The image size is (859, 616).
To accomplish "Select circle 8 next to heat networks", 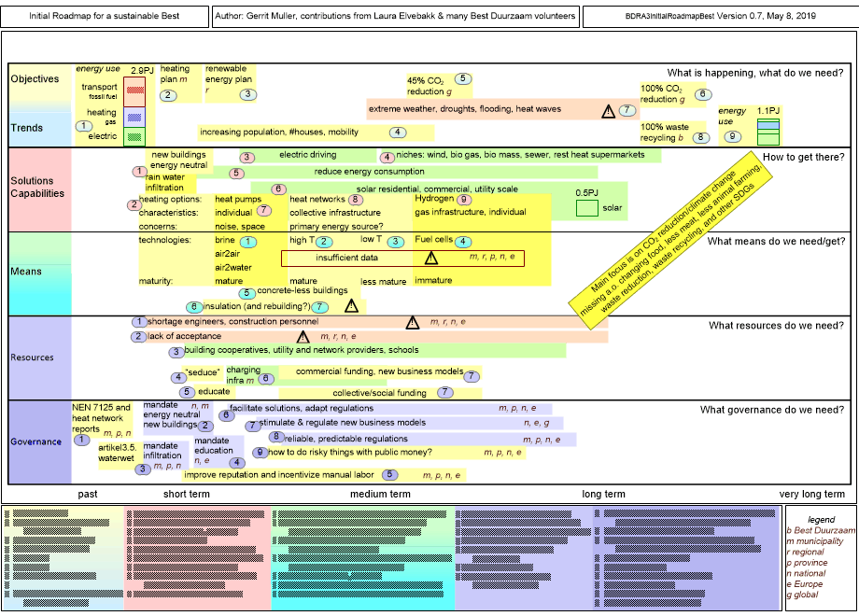I will coord(356,200).
